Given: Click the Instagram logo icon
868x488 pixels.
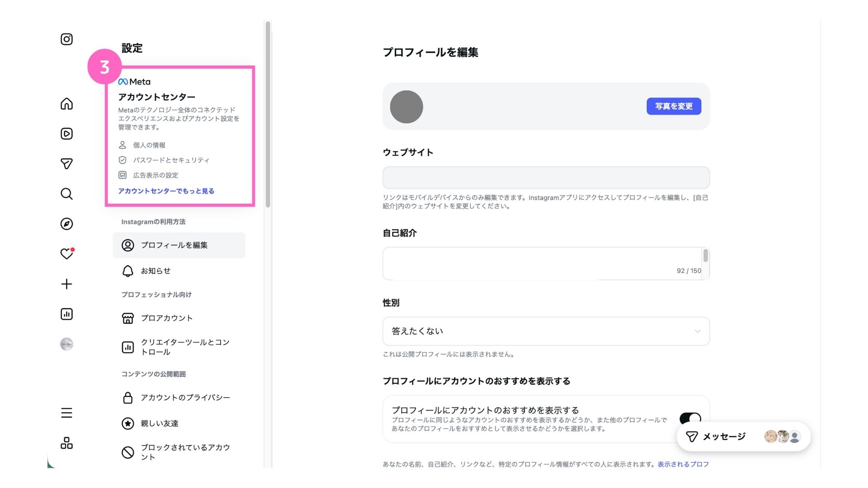Looking at the screenshot, I should click(x=66, y=39).
